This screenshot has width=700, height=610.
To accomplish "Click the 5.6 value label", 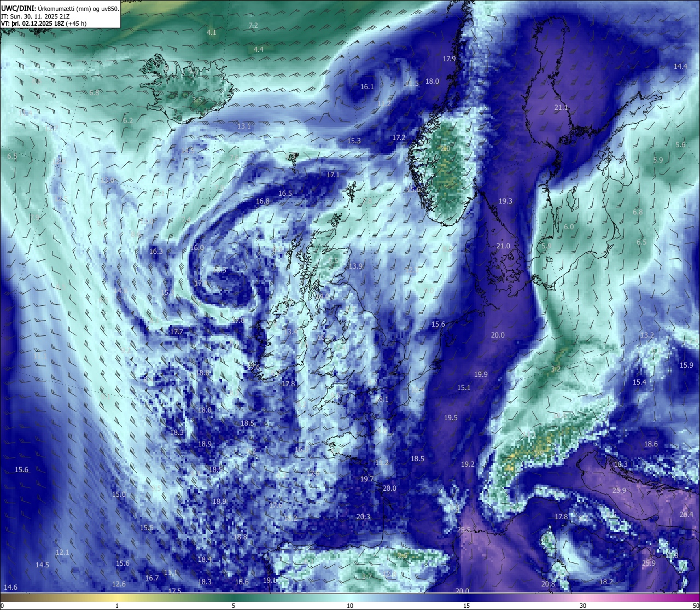I will (680, 144).
